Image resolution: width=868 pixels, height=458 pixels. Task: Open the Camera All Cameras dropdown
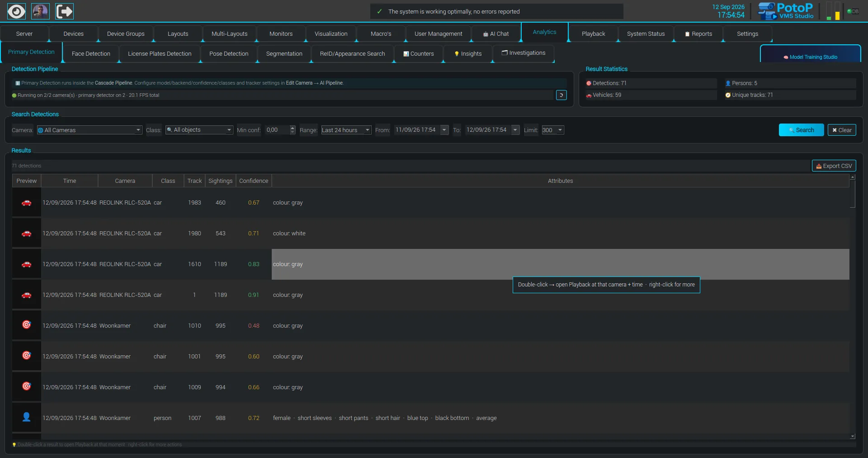90,130
